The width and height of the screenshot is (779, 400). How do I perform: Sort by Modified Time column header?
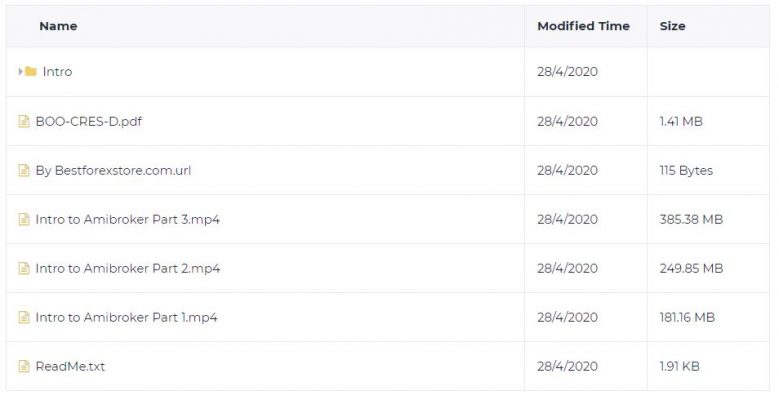click(584, 26)
